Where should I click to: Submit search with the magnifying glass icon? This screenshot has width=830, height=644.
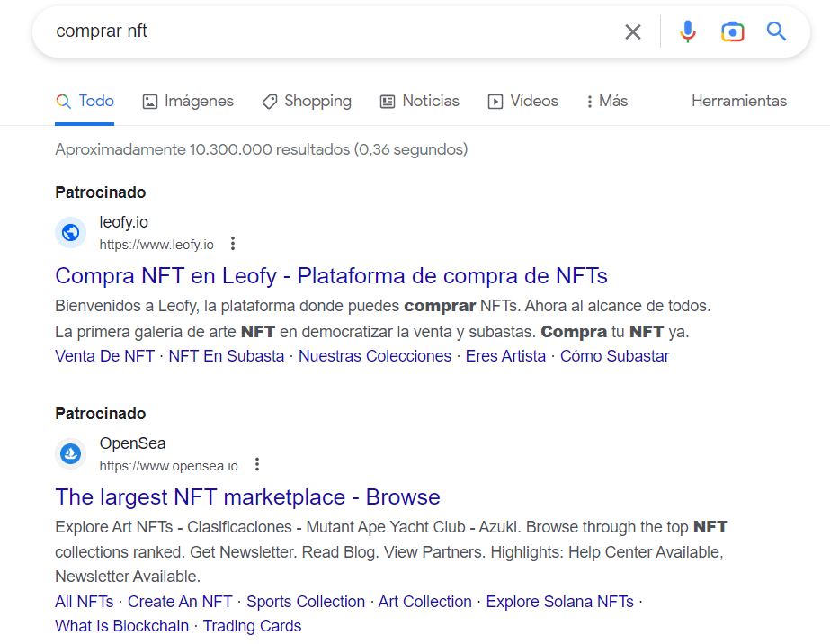777,31
